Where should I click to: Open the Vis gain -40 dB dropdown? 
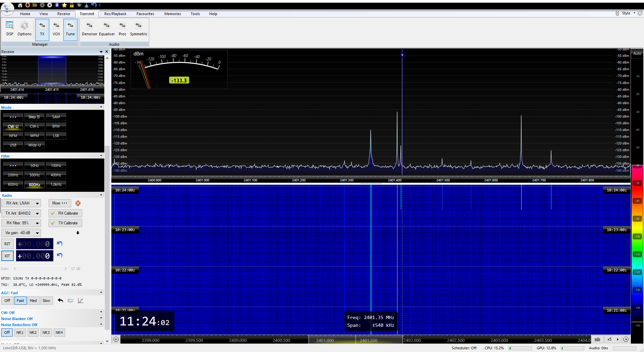tap(21, 233)
